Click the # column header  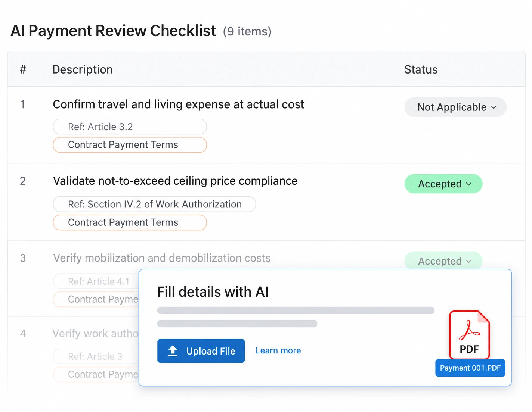click(23, 69)
